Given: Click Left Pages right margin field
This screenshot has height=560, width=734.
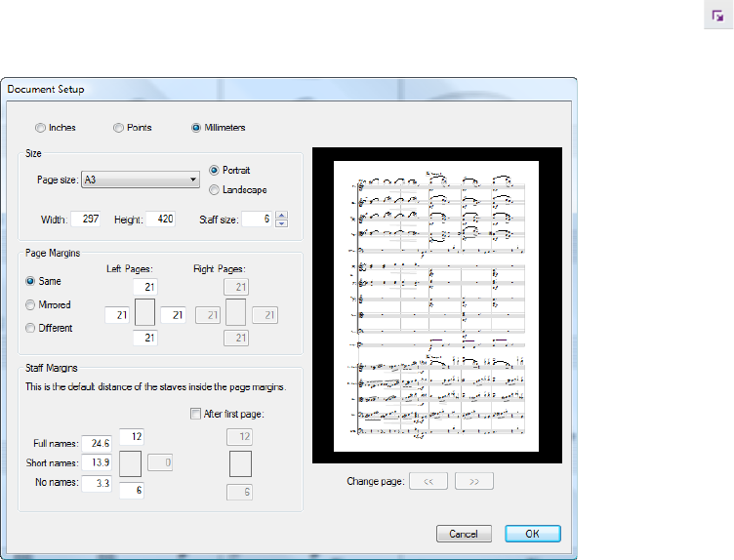Looking at the screenshot, I should click(173, 315).
